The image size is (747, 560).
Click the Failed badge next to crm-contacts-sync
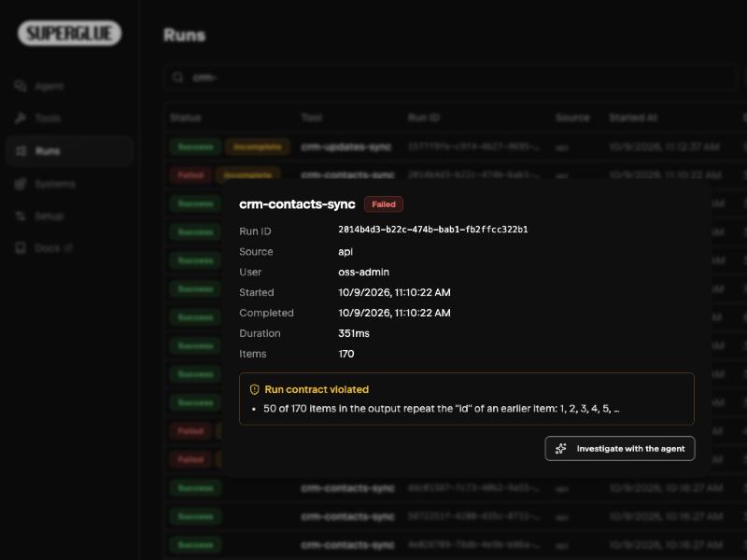pos(384,204)
